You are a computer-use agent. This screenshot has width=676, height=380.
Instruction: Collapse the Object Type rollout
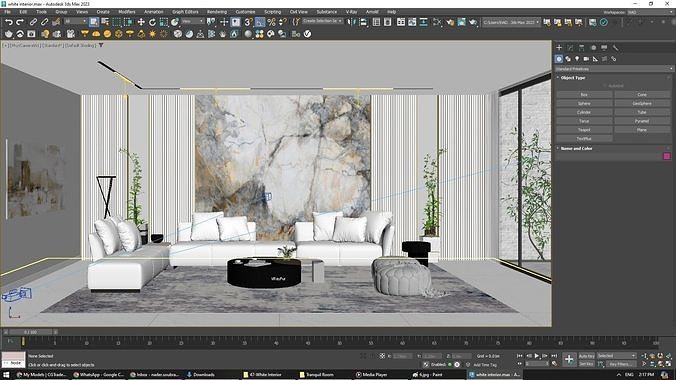click(573, 78)
